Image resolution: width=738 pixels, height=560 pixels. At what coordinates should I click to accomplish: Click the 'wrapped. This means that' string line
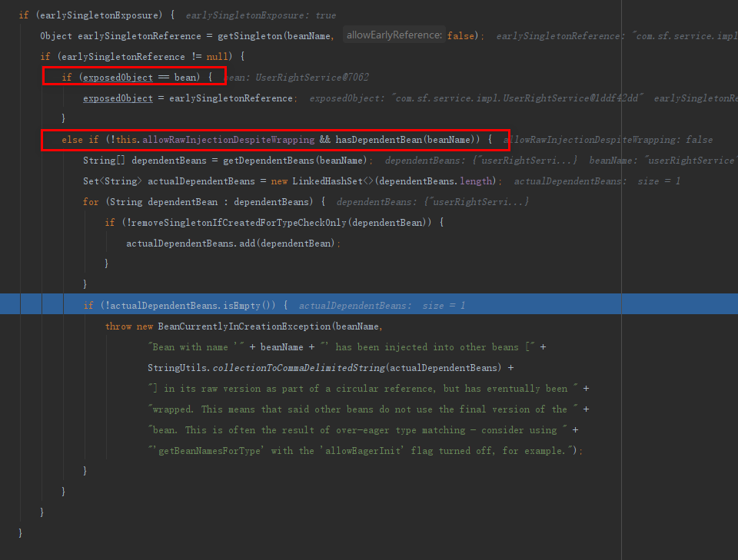[364, 409]
